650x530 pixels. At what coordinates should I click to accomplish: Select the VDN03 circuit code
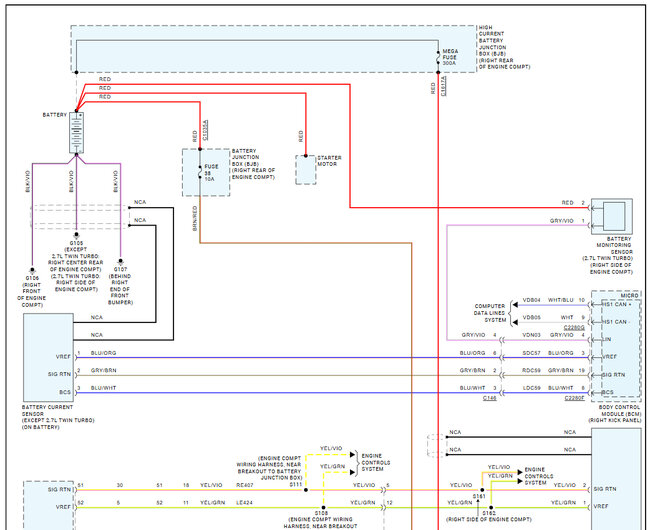click(x=531, y=334)
